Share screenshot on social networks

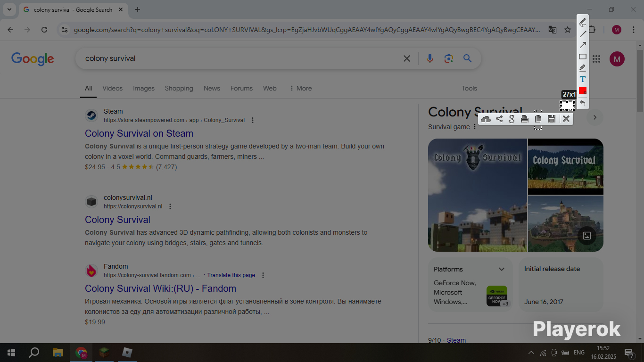[x=499, y=119]
